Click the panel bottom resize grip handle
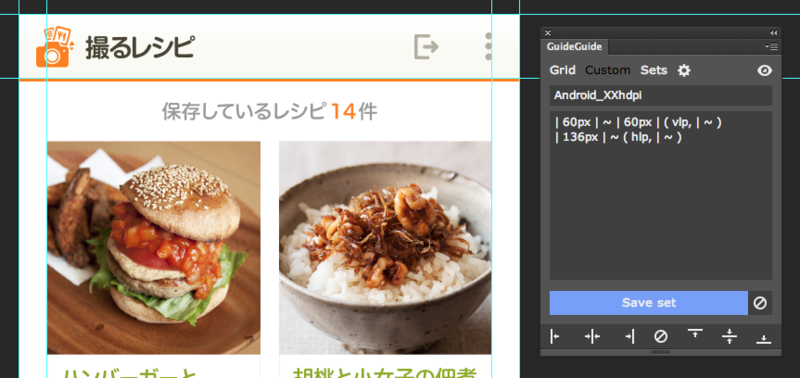Screen dimensions: 800x378 [660, 352]
